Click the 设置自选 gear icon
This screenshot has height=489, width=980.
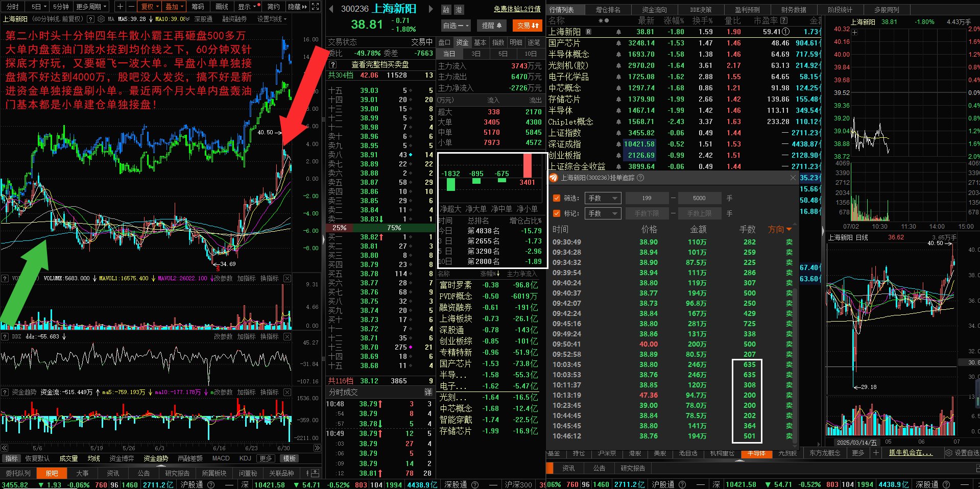(x=949, y=453)
